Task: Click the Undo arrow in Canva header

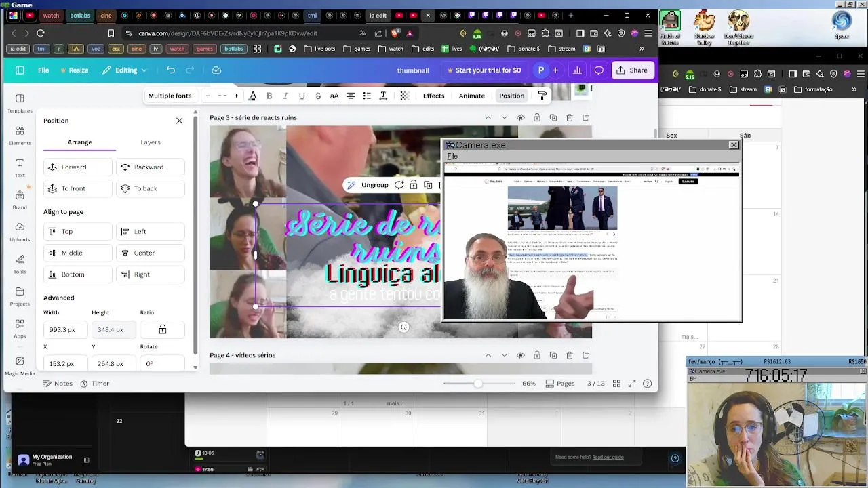Action: pos(171,70)
